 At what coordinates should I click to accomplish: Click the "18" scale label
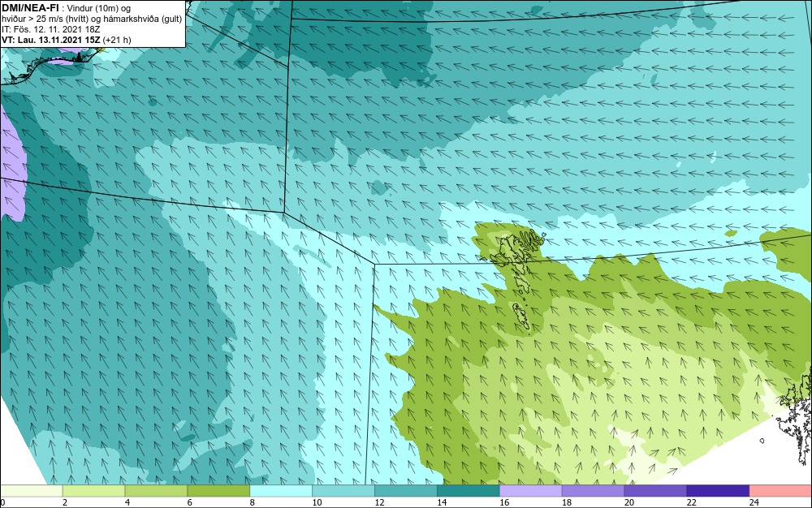pyautogui.click(x=567, y=502)
